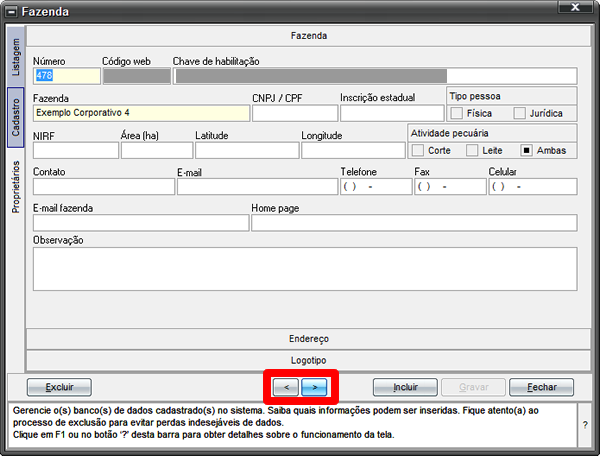Image resolution: width=600 pixels, height=456 pixels.
Task: Click the Observação text area
Action: (x=305, y=269)
